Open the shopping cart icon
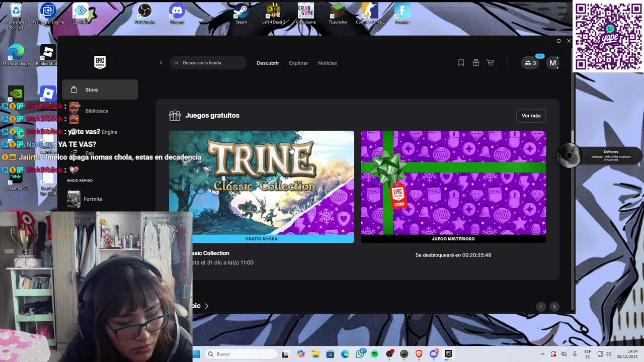The width and height of the screenshot is (644, 362). coord(490,63)
